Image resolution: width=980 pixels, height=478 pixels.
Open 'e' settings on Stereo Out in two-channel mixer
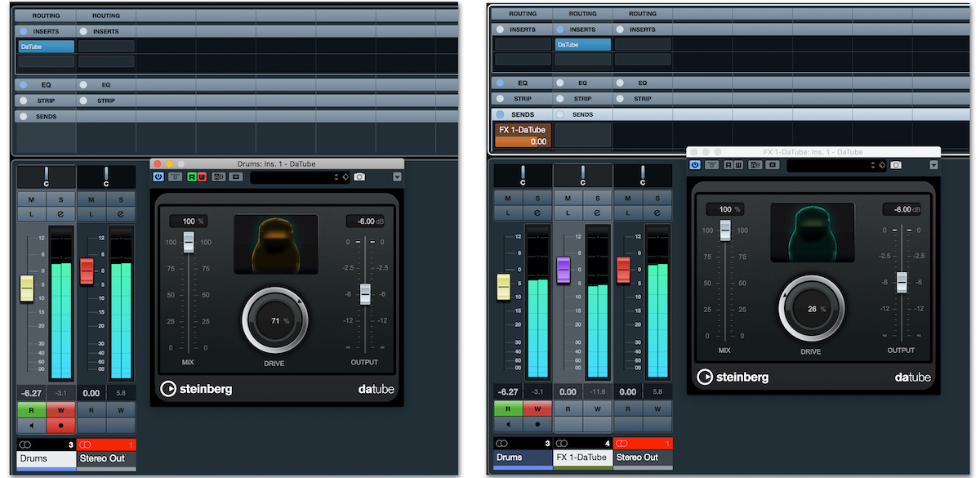121,213
